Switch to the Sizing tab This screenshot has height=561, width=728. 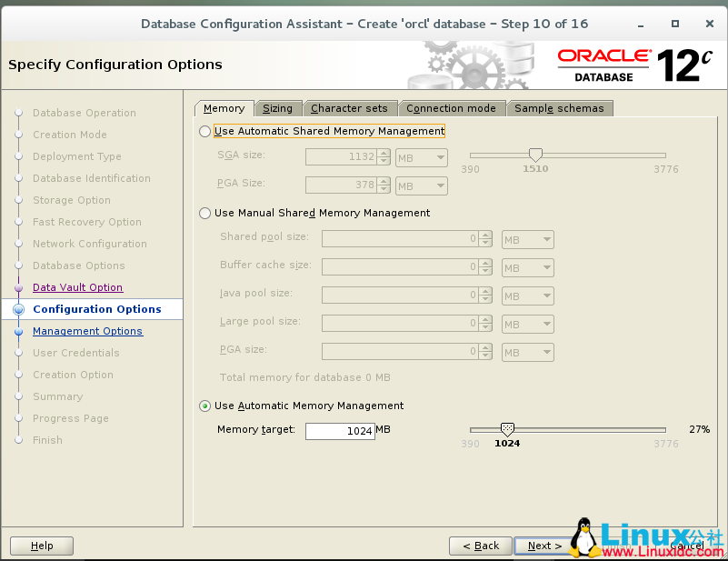(x=278, y=107)
